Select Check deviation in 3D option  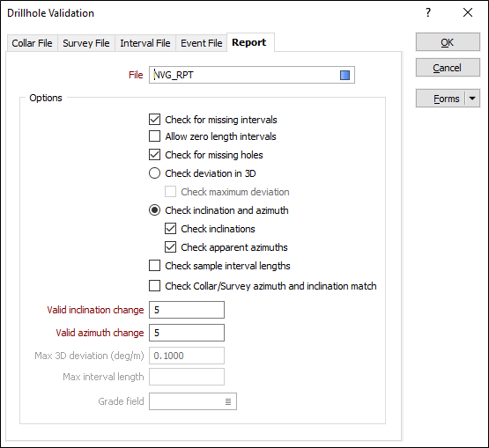coord(155,173)
